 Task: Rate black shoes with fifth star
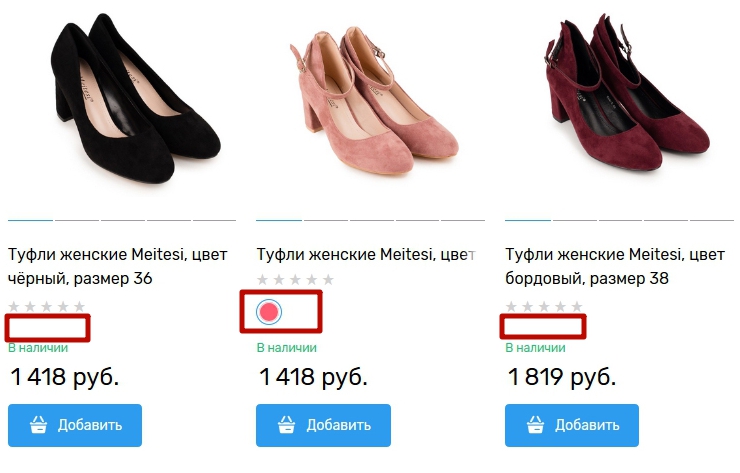[x=80, y=306]
